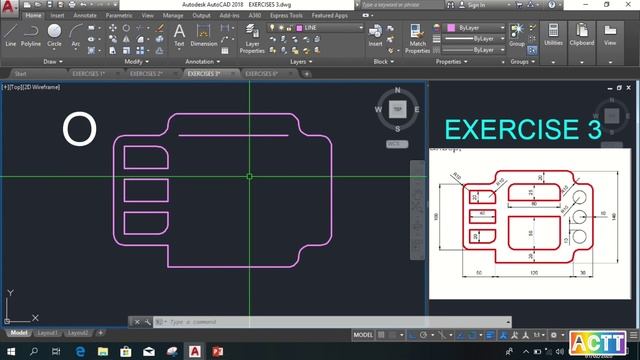Expand the Layers panel

tap(301, 62)
